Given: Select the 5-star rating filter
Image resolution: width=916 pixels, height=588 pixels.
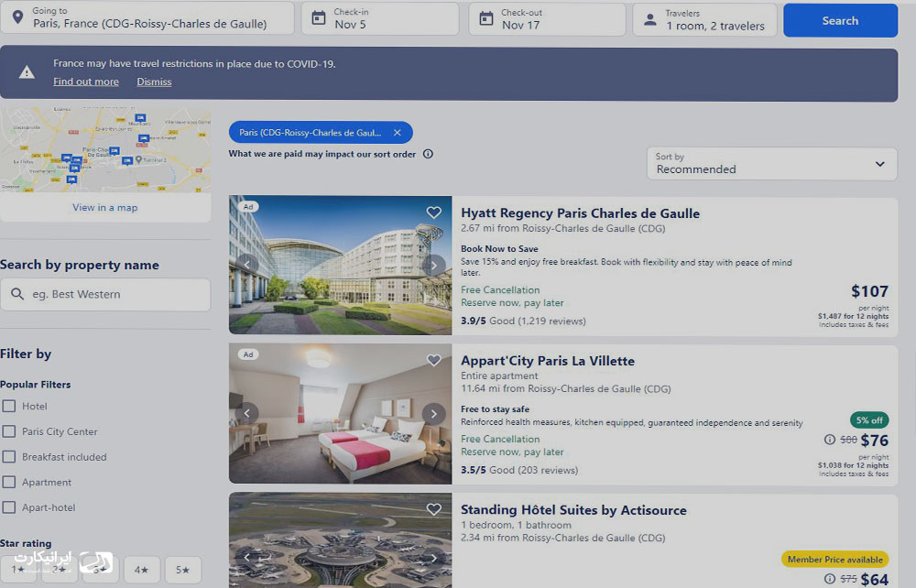Looking at the screenshot, I should 183,570.
